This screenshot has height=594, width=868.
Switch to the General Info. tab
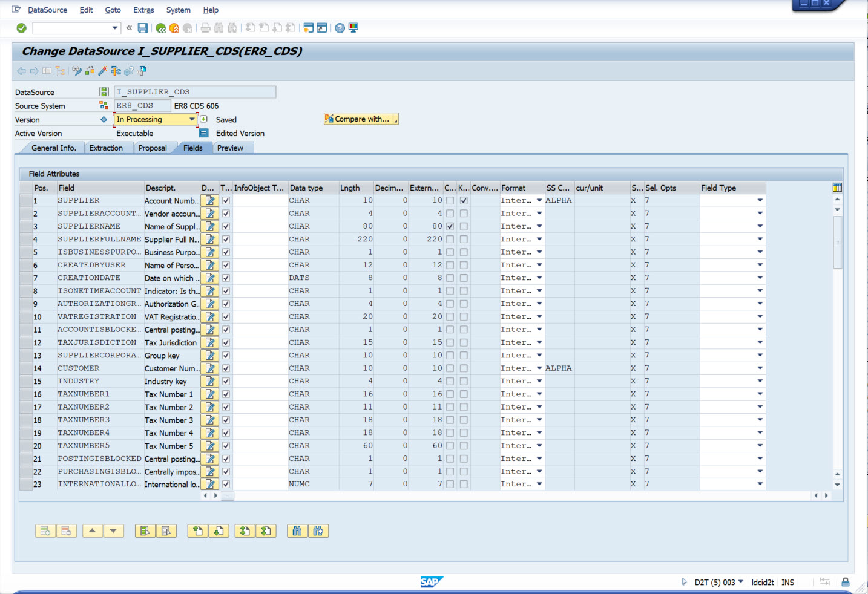(x=53, y=148)
